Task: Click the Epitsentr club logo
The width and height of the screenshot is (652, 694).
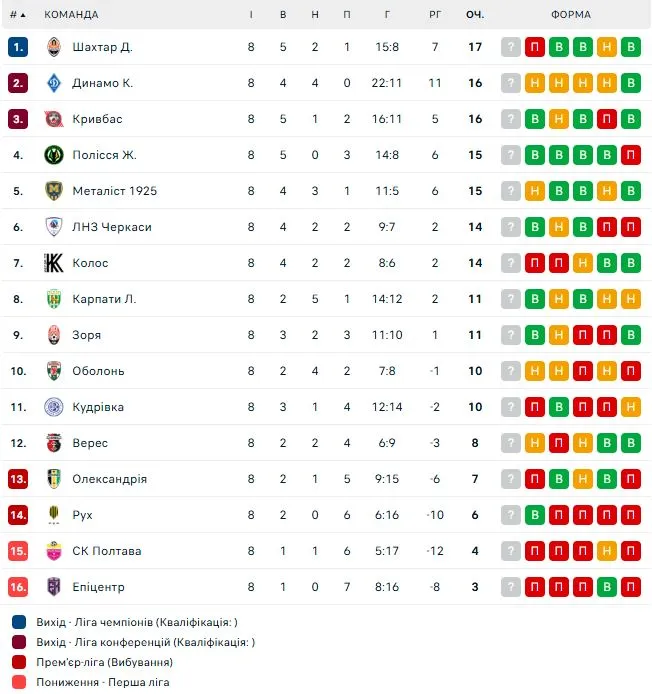Action: tap(54, 587)
